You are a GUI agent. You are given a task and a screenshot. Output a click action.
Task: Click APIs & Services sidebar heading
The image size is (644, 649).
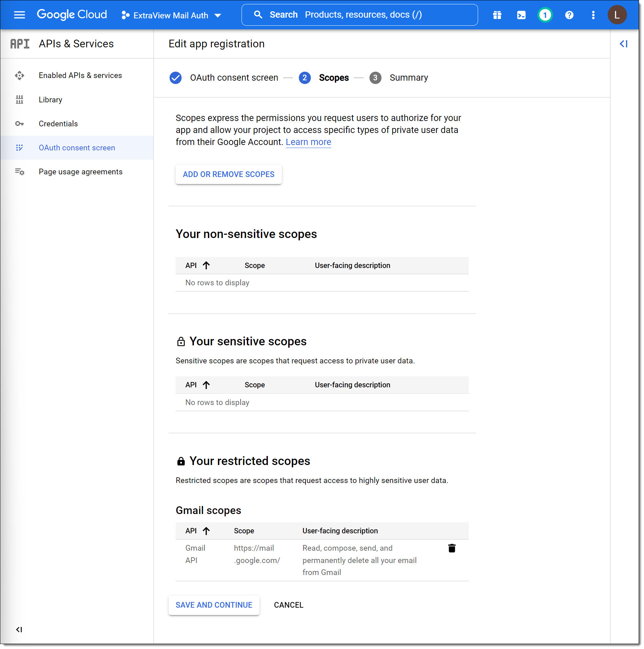pos(76,44)
